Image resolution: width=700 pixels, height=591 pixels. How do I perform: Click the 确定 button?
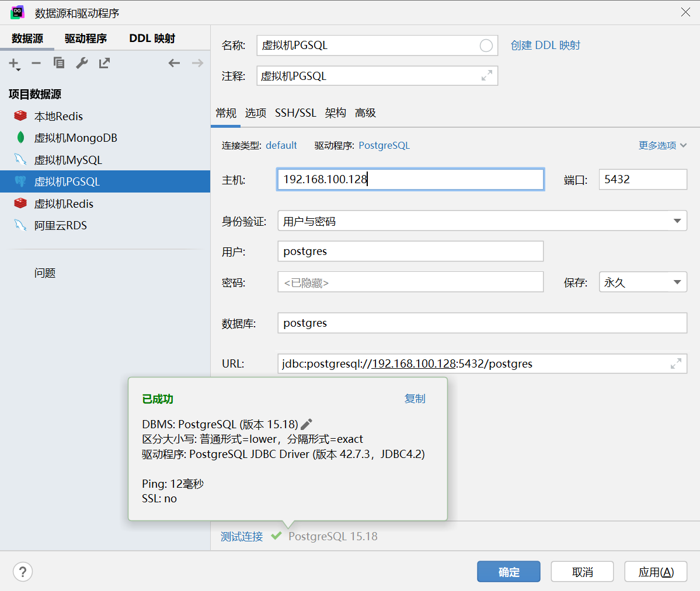(x=509, y=572)
